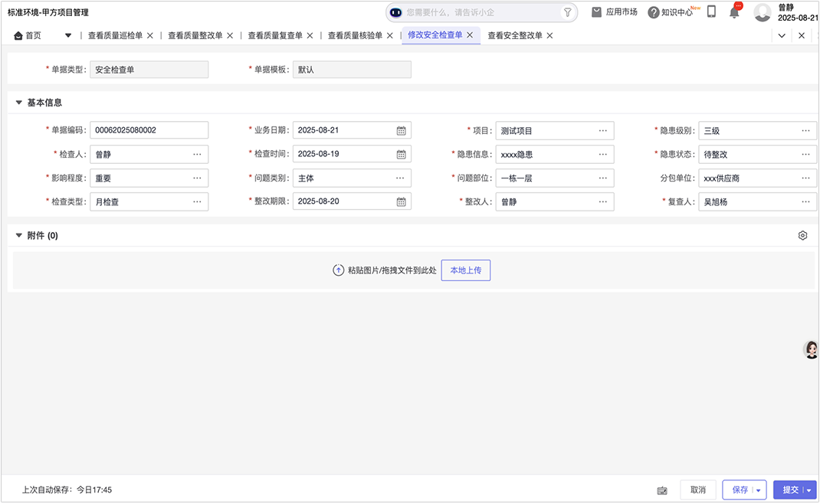The image size is (820, 504).
Task: Collapse the 附件 section
Action: 19,236
